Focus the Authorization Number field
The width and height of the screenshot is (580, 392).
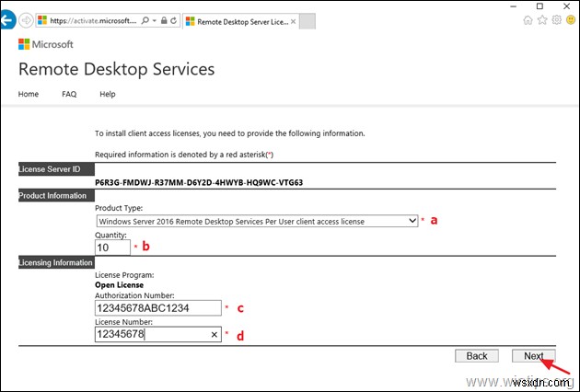158,308
